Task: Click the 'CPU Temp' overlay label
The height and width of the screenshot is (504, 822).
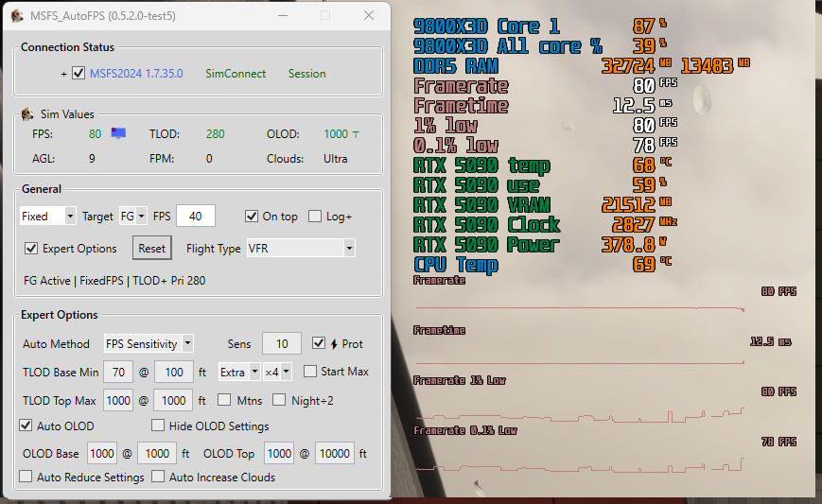Action: pyautogui.click(x=456, y=265)
